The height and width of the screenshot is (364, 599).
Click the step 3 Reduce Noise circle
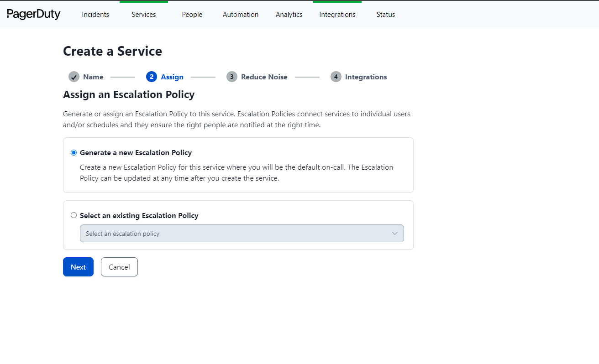[x=232, y=77]
